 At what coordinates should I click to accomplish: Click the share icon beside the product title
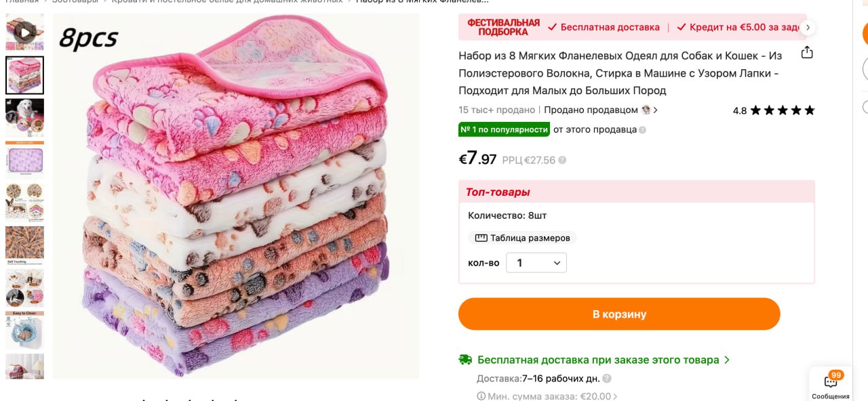(807, 53)
